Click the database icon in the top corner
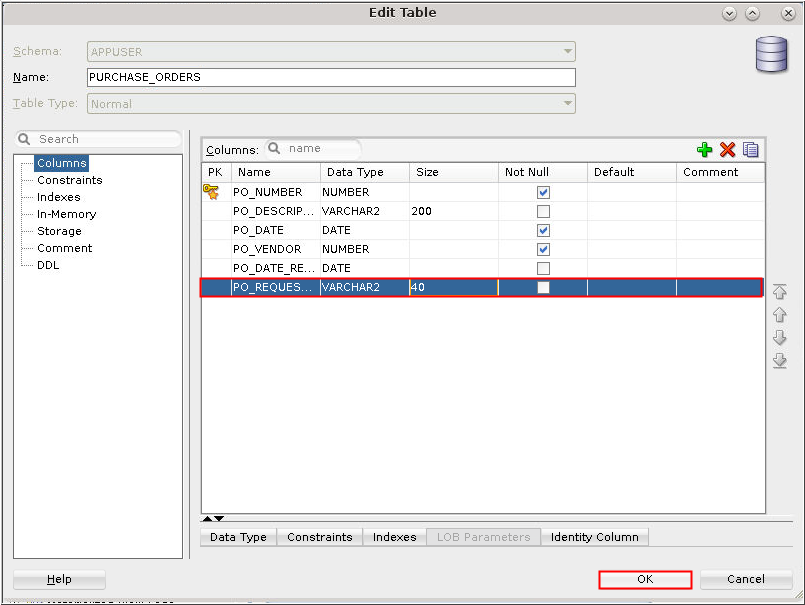Screen dimensions: 805x605 click(770, 55)
